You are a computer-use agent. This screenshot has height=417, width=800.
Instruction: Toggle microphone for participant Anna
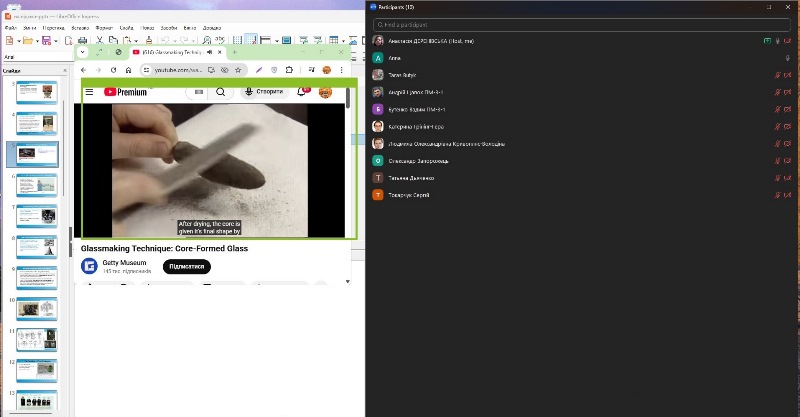789,59
